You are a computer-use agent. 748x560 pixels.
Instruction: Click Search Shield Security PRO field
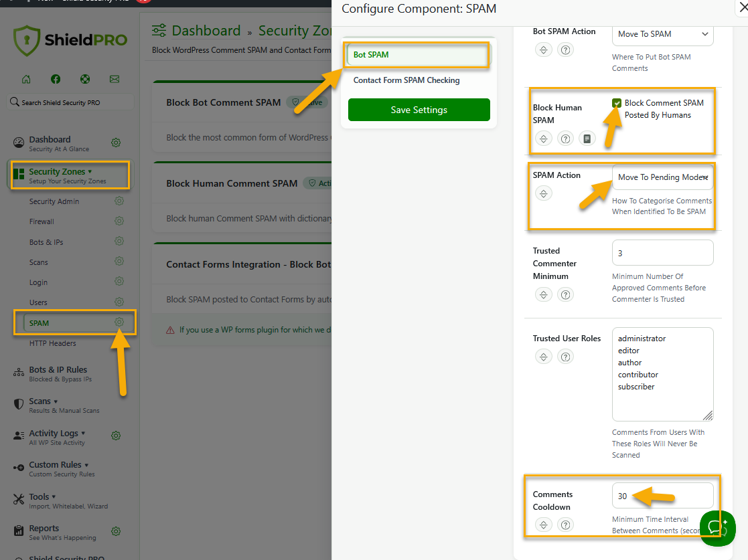(70, 102)
